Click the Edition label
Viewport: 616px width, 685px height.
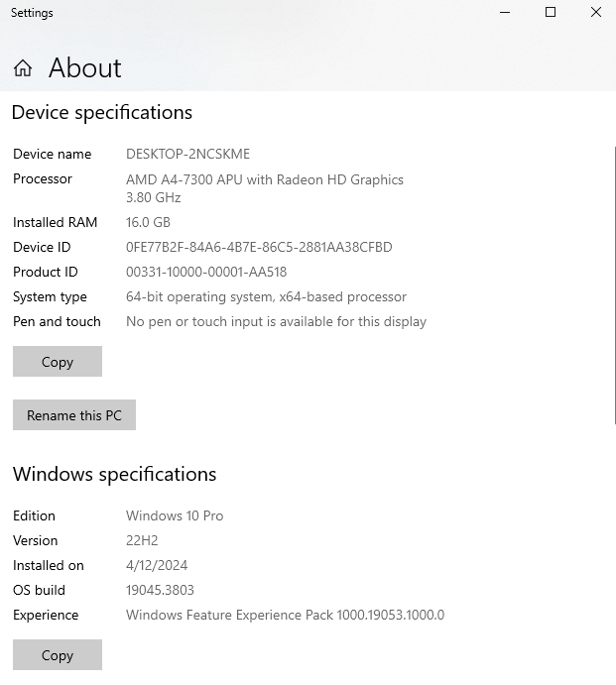pos(34,515)
